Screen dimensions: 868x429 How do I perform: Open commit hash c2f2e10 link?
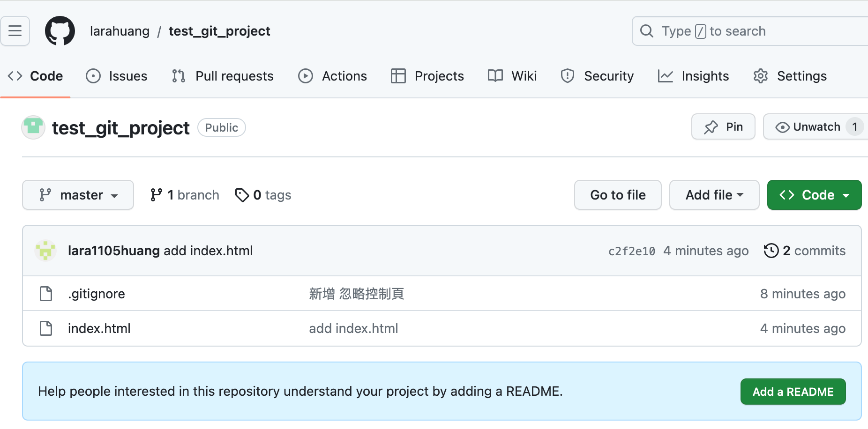coord(631,251)
